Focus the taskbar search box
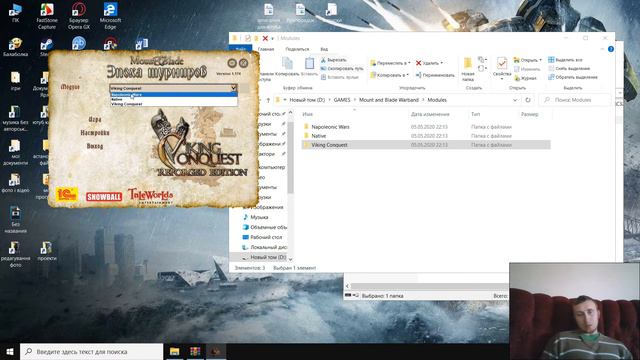The width and height of the screenshot is (640, 360). click(x=91, y=351)
